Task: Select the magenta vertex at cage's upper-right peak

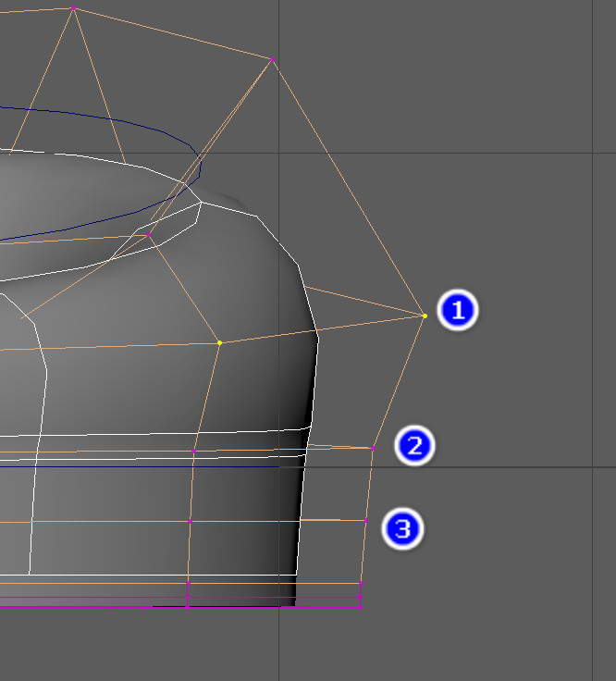Action: pyautogui.click(x=272, y=59)
